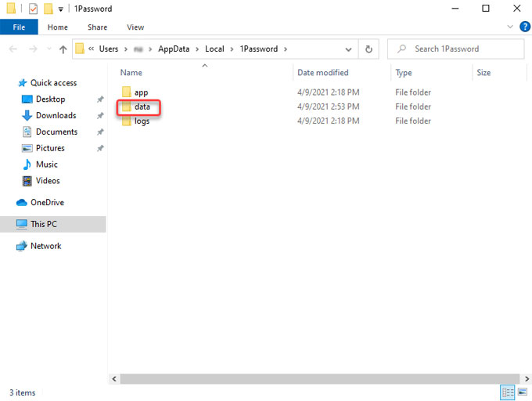Screen dimensions: 532x401
Task: Select the data folder
Action: pyautogui.click(x=142, y=107)
